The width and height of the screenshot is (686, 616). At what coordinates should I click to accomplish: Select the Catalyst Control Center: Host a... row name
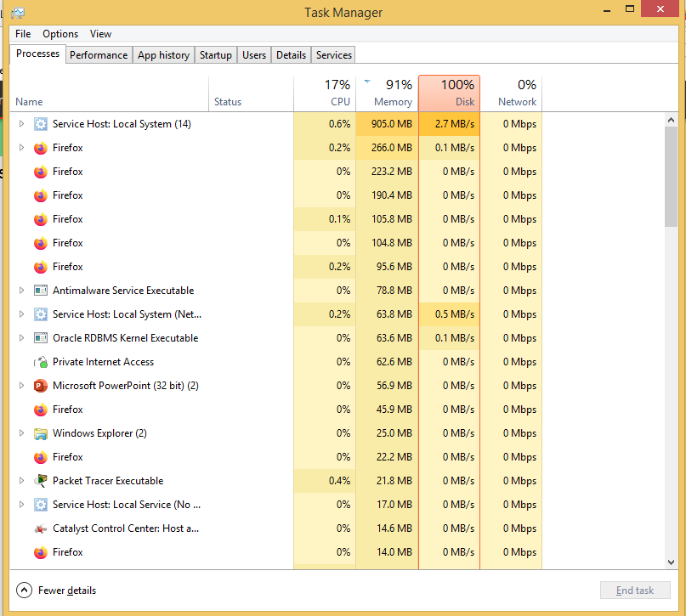126,528
